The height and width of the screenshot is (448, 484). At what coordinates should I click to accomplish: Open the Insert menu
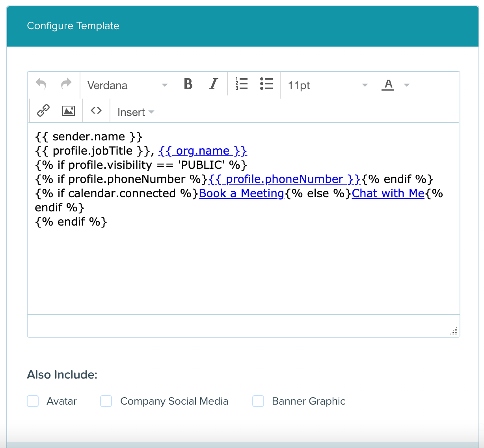pyautogui.click(x=136, y=112)
